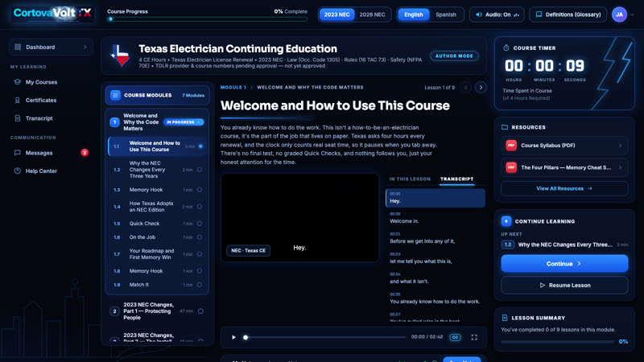Click the video seek slider handle
Screen dimensions: 644x362
point(246,337)
